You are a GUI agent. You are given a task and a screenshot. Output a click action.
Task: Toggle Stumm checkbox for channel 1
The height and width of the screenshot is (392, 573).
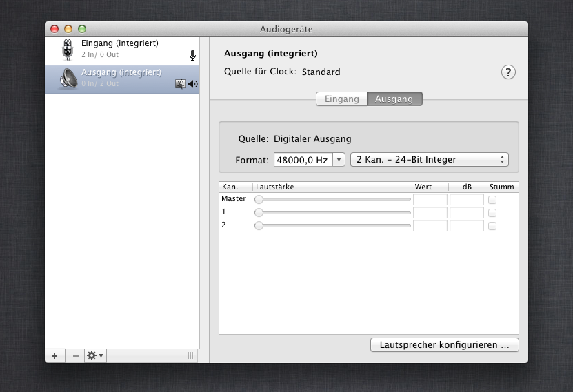tap(492, 213)
